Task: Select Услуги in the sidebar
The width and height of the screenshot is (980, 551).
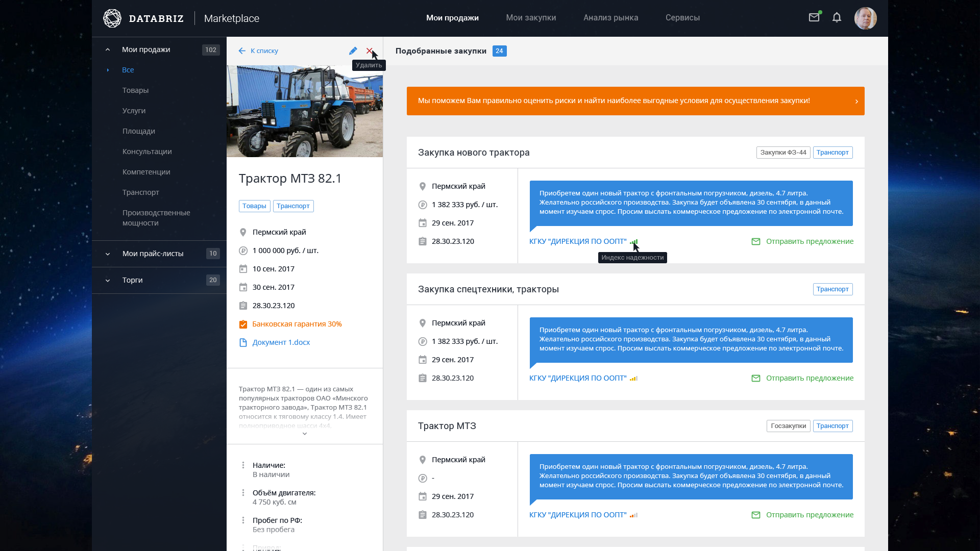Action: point(134,111)
